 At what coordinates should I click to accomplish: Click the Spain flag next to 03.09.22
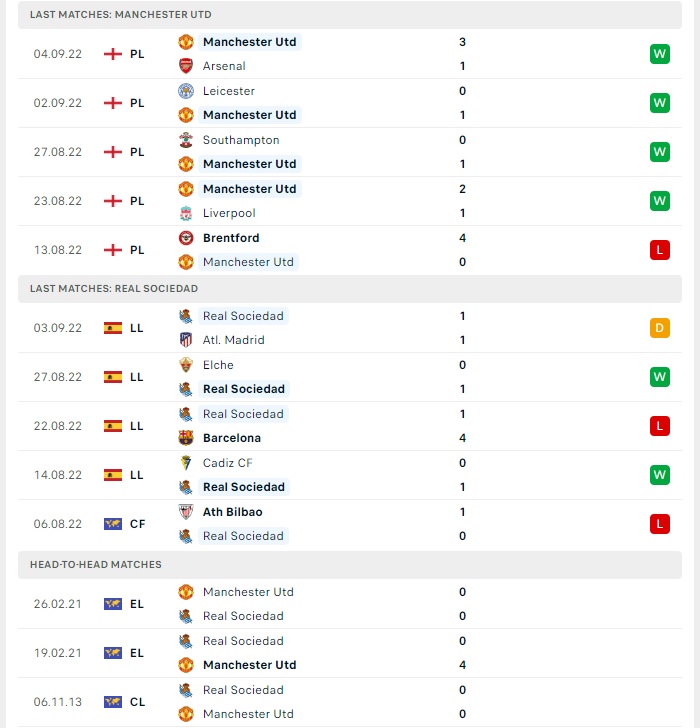113,328
